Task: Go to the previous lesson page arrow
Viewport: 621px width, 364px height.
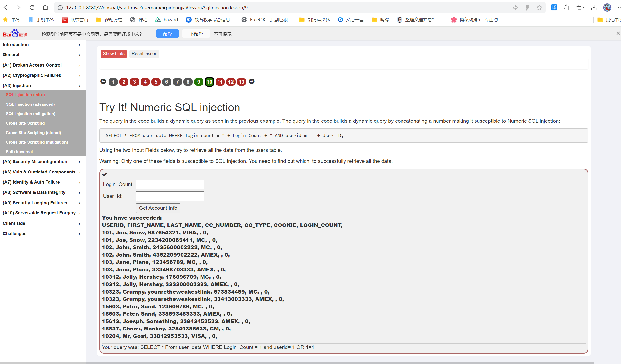Action: (103, 81)
